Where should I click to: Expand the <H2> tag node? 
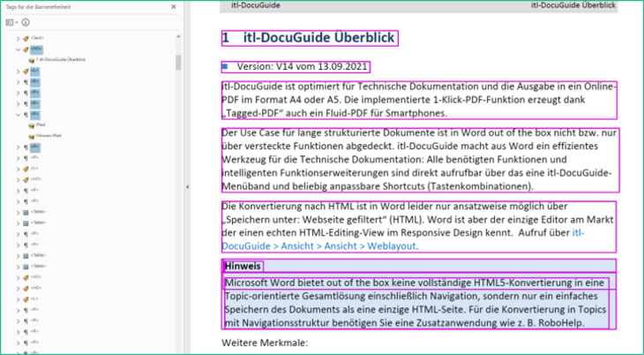(18, 289)
